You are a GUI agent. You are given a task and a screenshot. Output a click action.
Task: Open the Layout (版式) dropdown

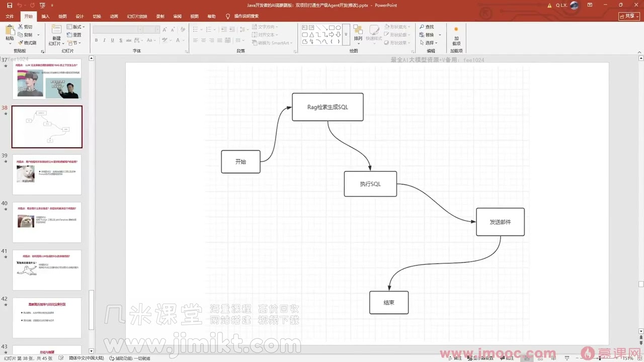76,27
